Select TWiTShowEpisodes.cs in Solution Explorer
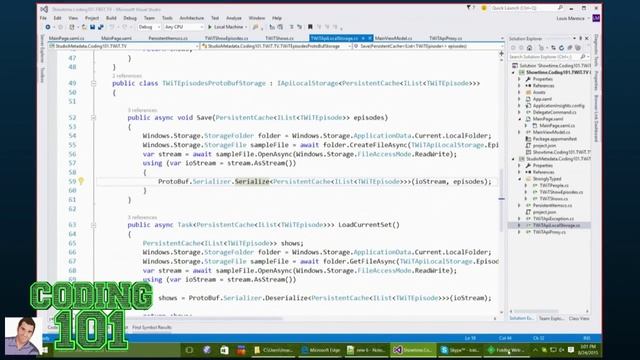This screenshot has width=640, height=360. (561, 192)
